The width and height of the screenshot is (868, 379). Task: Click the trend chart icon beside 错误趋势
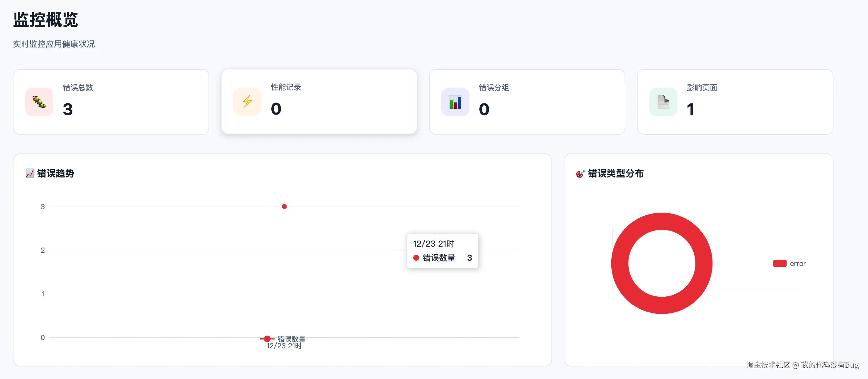click(x=30, y=173)
